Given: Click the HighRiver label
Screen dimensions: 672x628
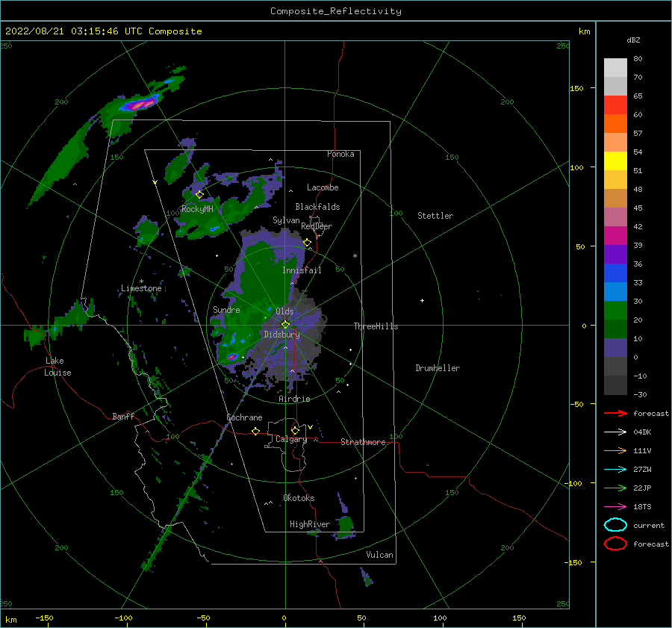Looking at the screenshot, I should [310, 524].
